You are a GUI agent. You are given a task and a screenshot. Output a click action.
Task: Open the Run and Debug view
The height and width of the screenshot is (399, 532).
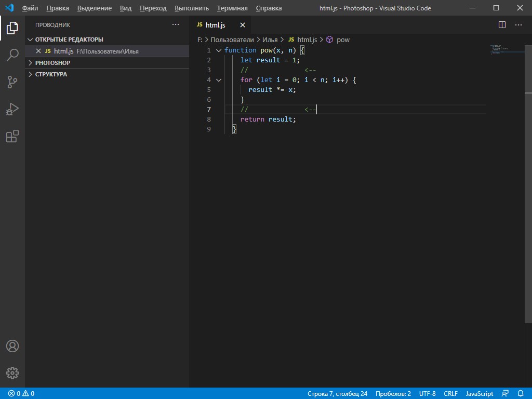point(12,109)
